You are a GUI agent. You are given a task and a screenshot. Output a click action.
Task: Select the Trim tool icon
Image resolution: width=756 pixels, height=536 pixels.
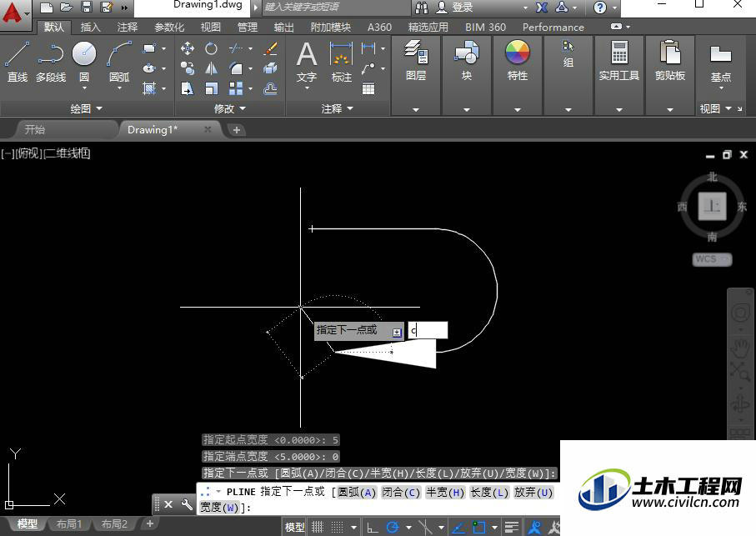tap(236, 48)
